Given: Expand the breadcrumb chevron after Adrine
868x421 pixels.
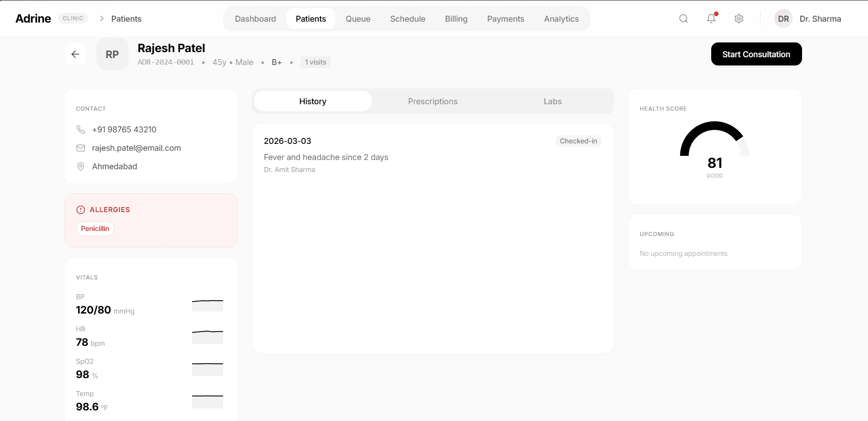Looking at the screenshot, I should (x=101, y=18).
